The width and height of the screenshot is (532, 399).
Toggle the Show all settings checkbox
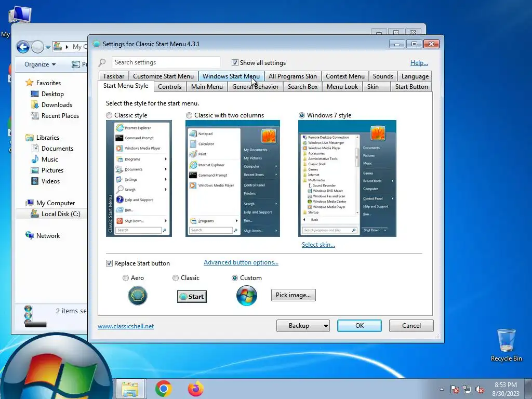[235, 63]
